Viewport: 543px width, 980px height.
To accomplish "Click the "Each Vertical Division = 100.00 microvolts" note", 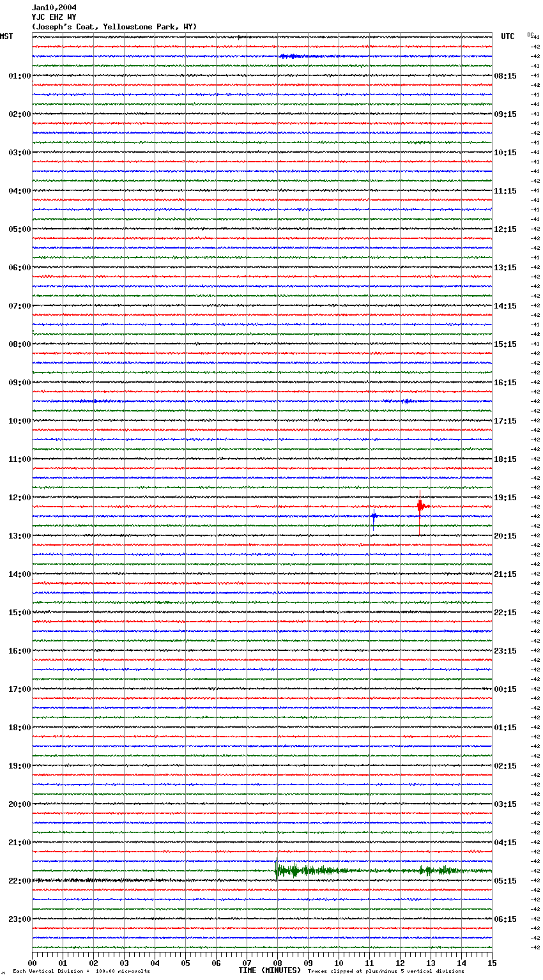I will point(81,972).
